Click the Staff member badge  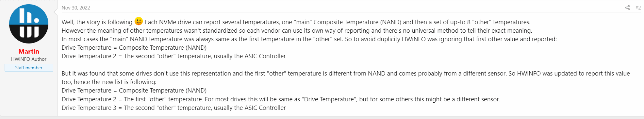tap(29, 68)
